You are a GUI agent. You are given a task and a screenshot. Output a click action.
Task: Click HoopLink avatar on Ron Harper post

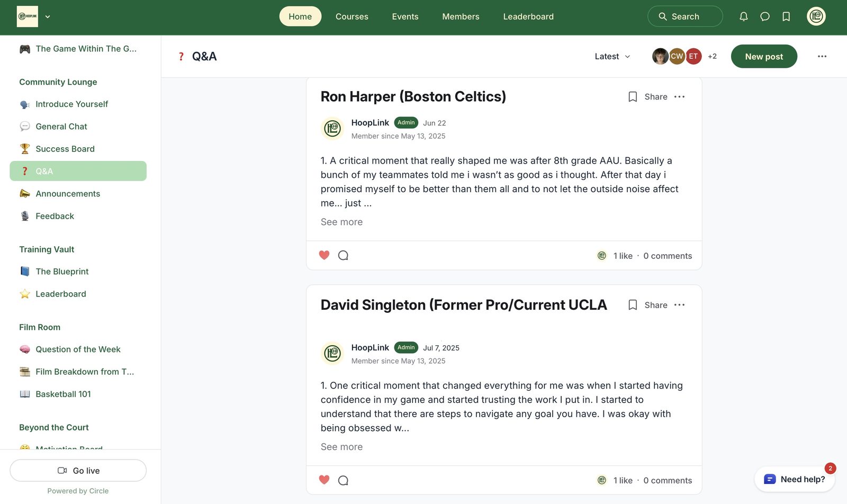332,129
